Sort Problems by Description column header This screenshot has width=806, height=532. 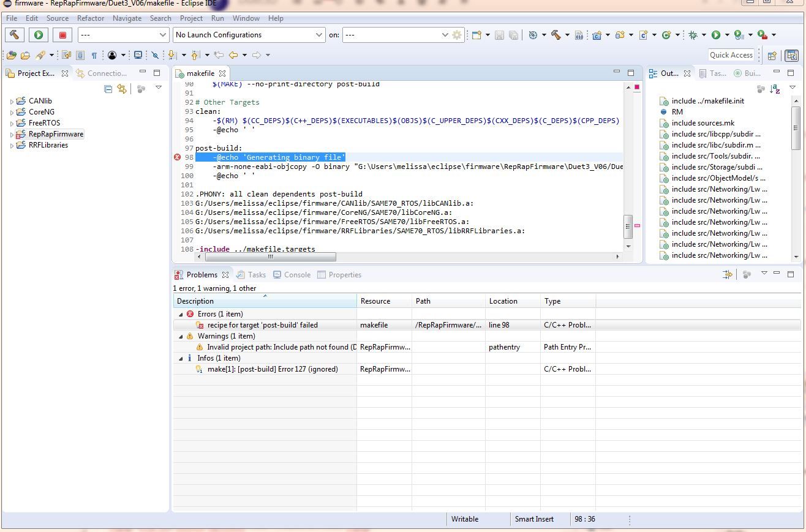265,301
